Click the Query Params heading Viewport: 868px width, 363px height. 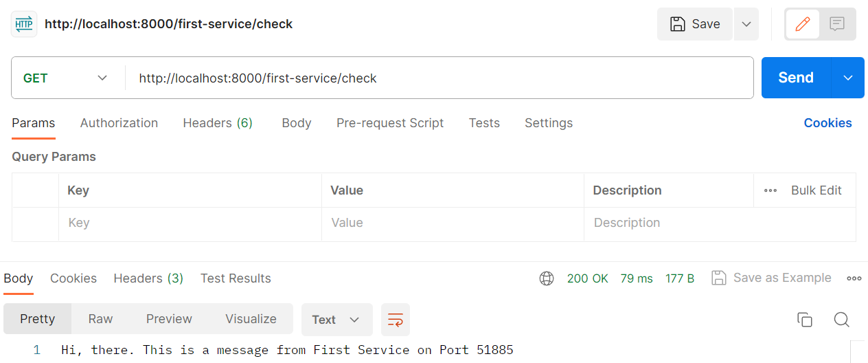tap(54, 157)
